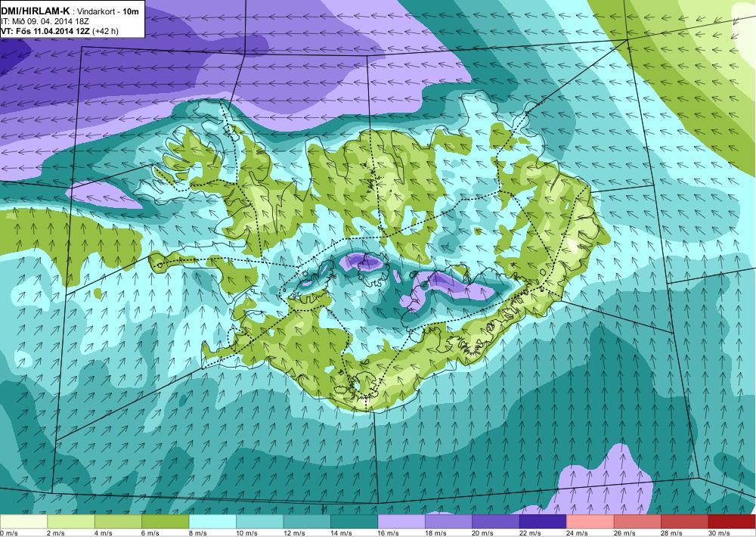The width and height of the screenshot is (756, 537).
Task: Click the yellow-green 4–6 m/s legend swatch
Action: (x=118, y=522)
